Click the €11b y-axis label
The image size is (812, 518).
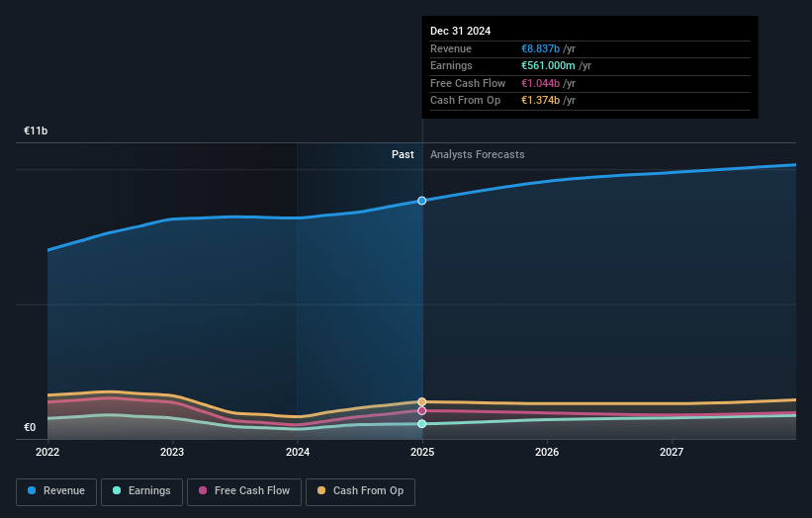pos(36,130)
